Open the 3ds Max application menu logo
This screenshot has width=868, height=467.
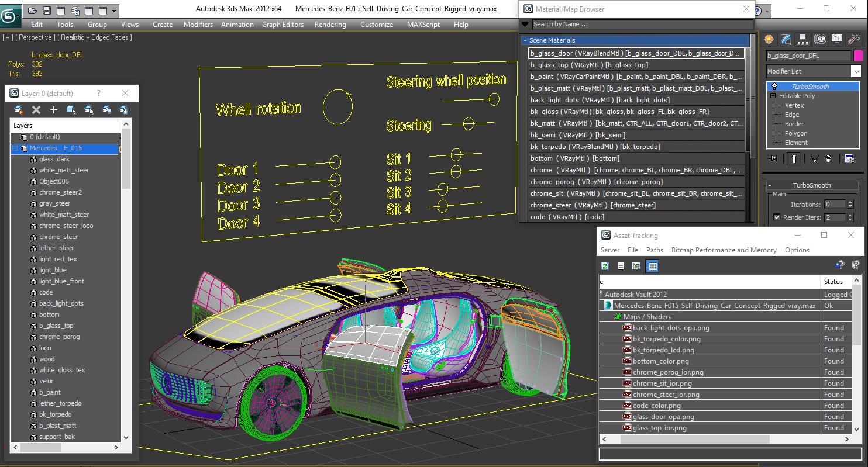pyautogui.click(x=10, y=16)
